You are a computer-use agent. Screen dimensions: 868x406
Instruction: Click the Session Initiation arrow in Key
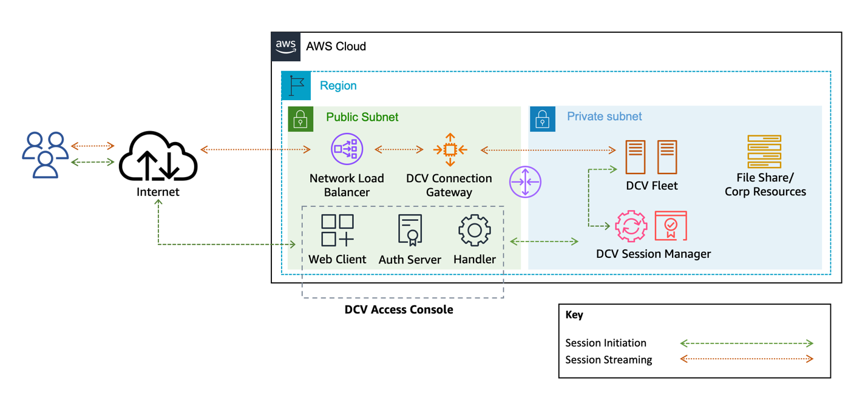pyautogui.click(x=747, y=343)
